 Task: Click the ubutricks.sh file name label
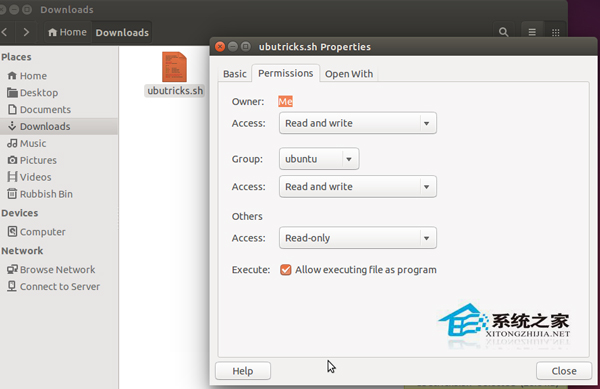(x=175, y=91)
